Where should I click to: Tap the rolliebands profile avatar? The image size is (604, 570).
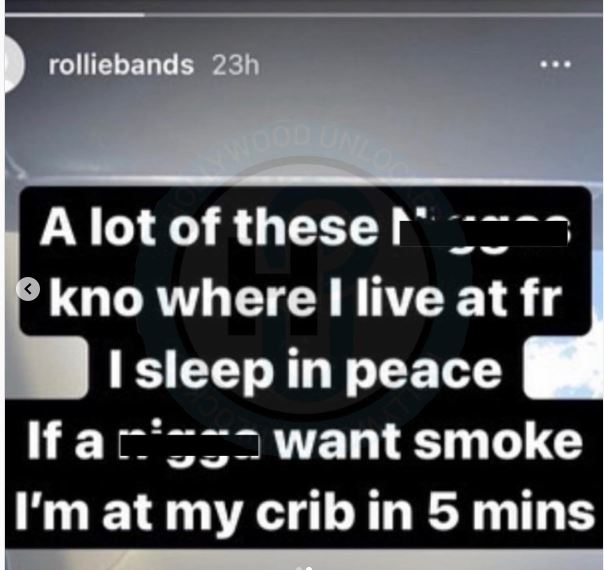click(15, 65)
